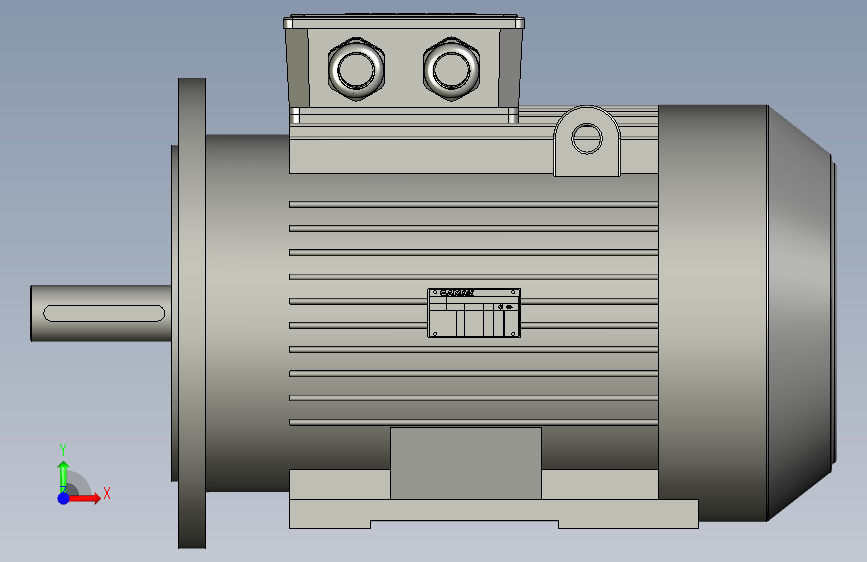Select the left cable gland on terminal box
This screenshot has height=562, width=867.
tap(356, 69)
